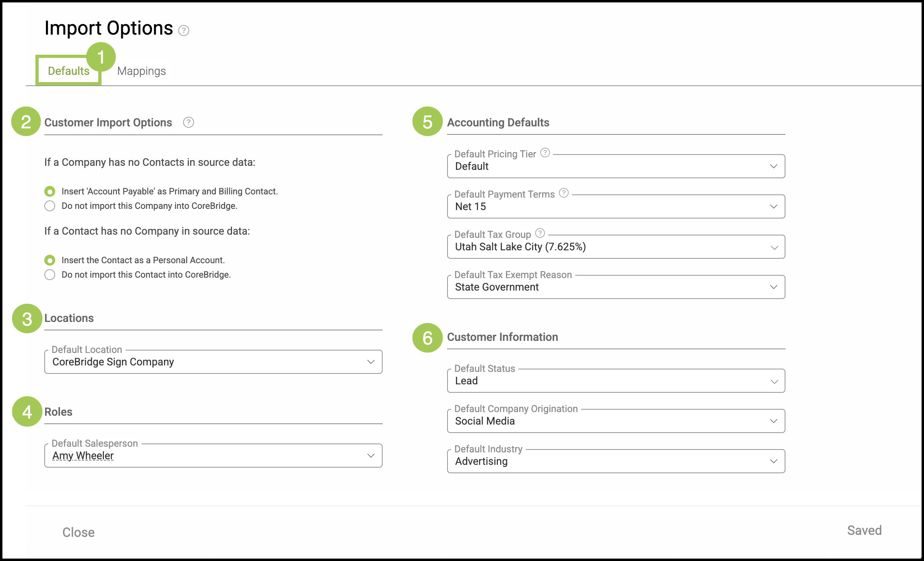This screenshot has height=561, width=924.
Task: Click the Close button
Action: [x=79, y=532]
